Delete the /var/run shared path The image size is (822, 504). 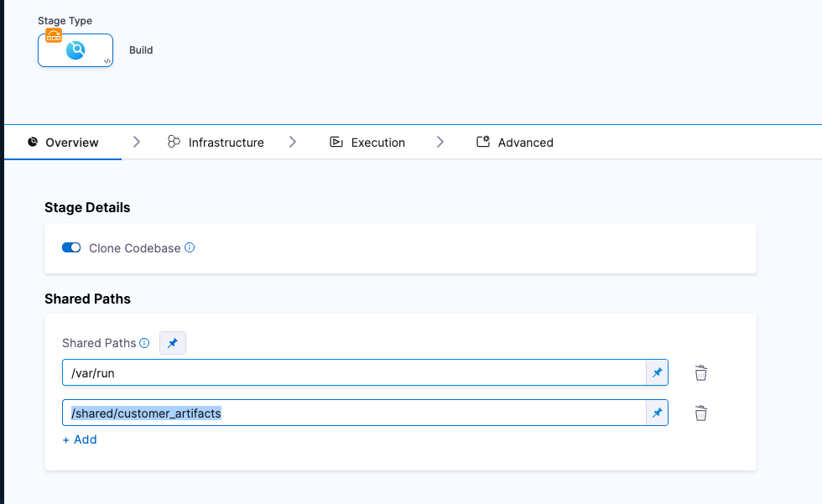(x=701, y=373)
